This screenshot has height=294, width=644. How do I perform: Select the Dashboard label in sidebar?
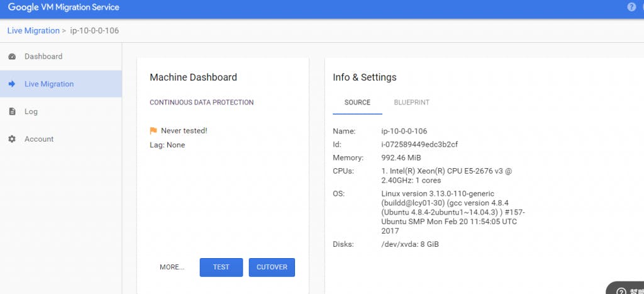tap(43, 57)
